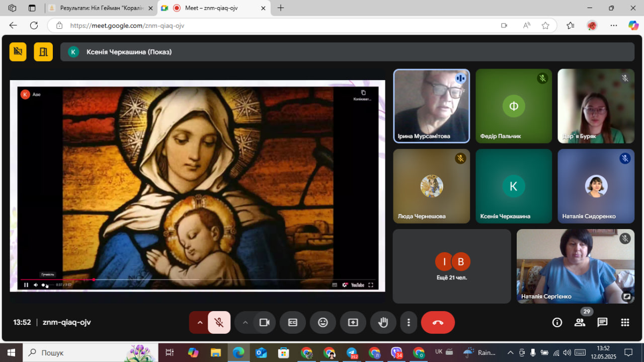Close the Meet – znm-qiaq-ojv tab
The height and width of the screenshot is (362, 644).
pos(263,8)
